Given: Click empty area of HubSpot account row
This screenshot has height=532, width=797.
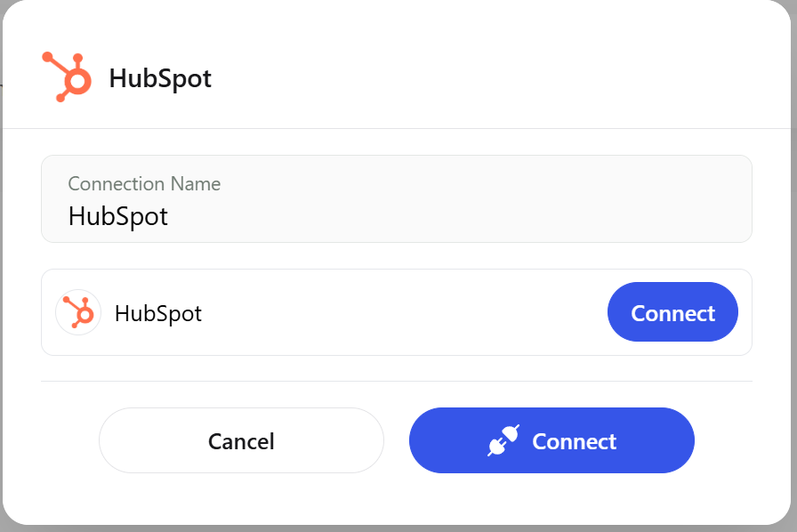Looking at the screenshot, I should pos(401,312).
